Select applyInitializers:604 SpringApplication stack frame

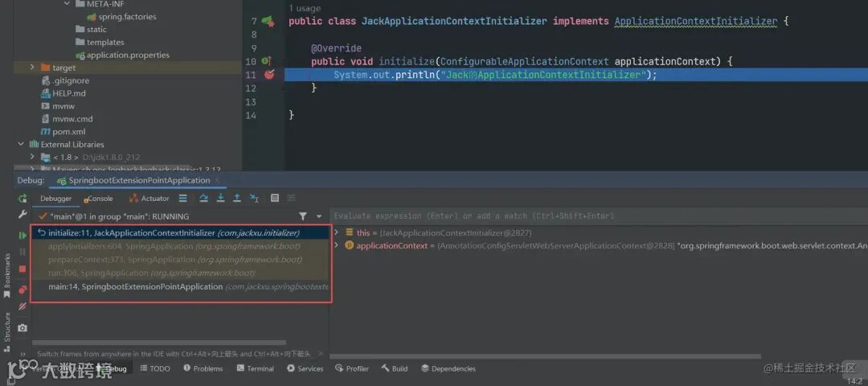pyautogui.click(x=181, y=246)
